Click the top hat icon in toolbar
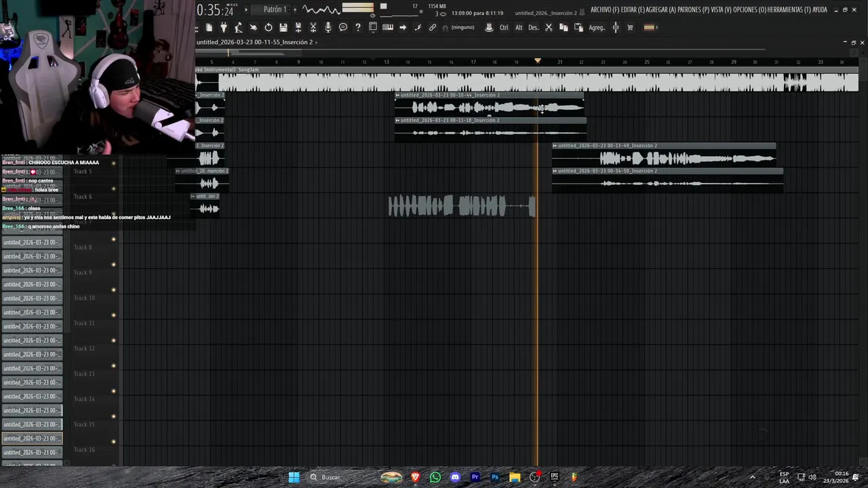The height and width of the screenshot is (488, 868). 489,27
